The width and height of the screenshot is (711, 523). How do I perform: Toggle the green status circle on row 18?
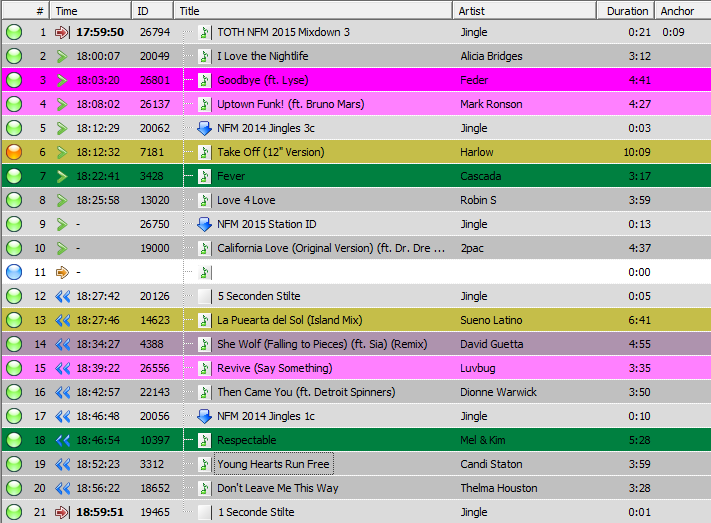click(14, 440)
